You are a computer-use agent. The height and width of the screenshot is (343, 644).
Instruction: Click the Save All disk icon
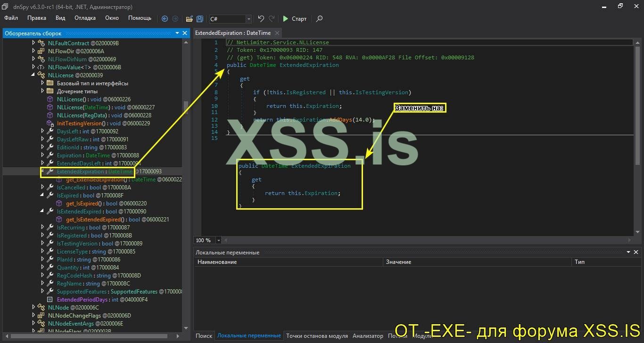pos(200,19)
